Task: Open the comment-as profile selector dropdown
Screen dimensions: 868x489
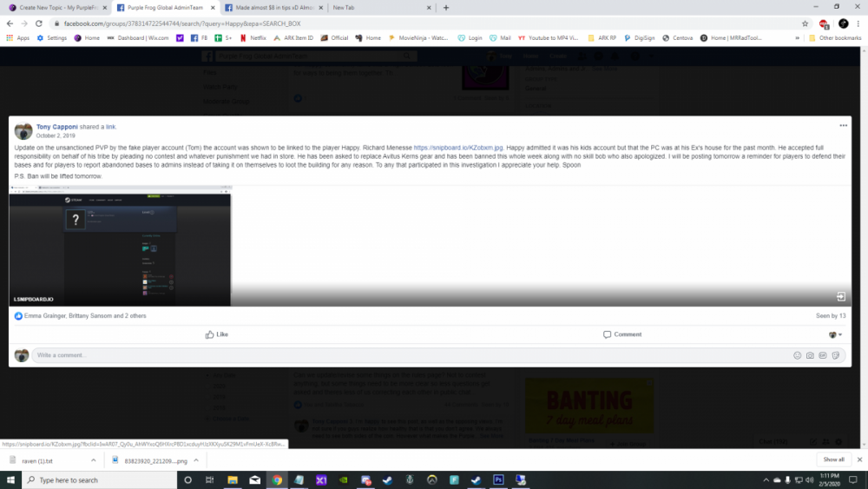Action: click(x=835, y=334)
